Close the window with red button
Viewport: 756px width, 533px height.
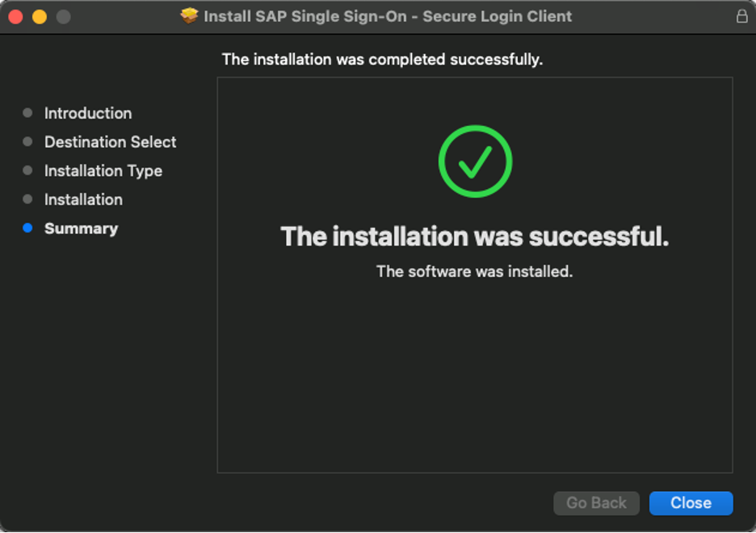click(15, 17)
